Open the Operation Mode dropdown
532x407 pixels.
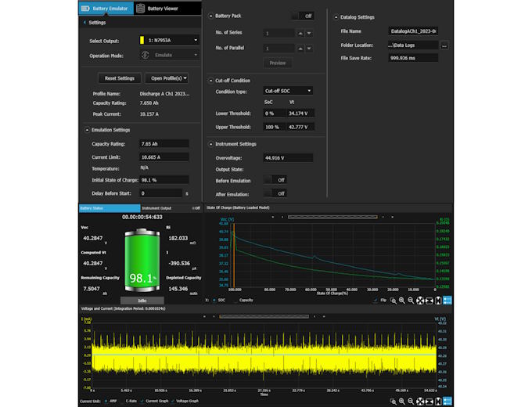(169, 55)
